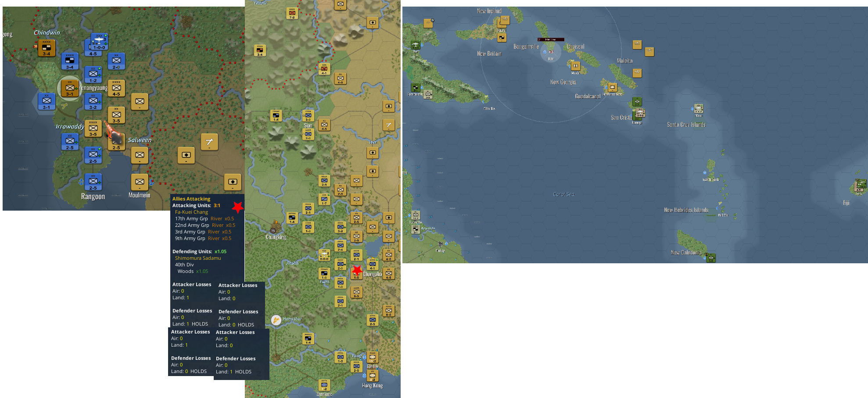Click the 'Changsha' city label

pos(373,274)
